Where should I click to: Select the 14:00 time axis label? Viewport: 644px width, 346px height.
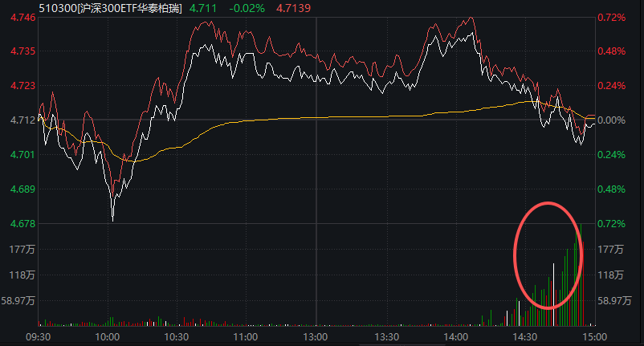455,337
